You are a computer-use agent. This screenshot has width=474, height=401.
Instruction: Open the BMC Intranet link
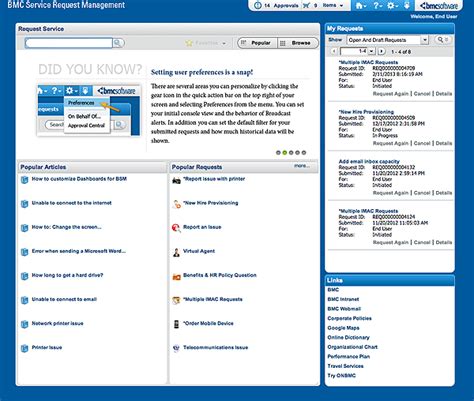click(x=343, y=299)
